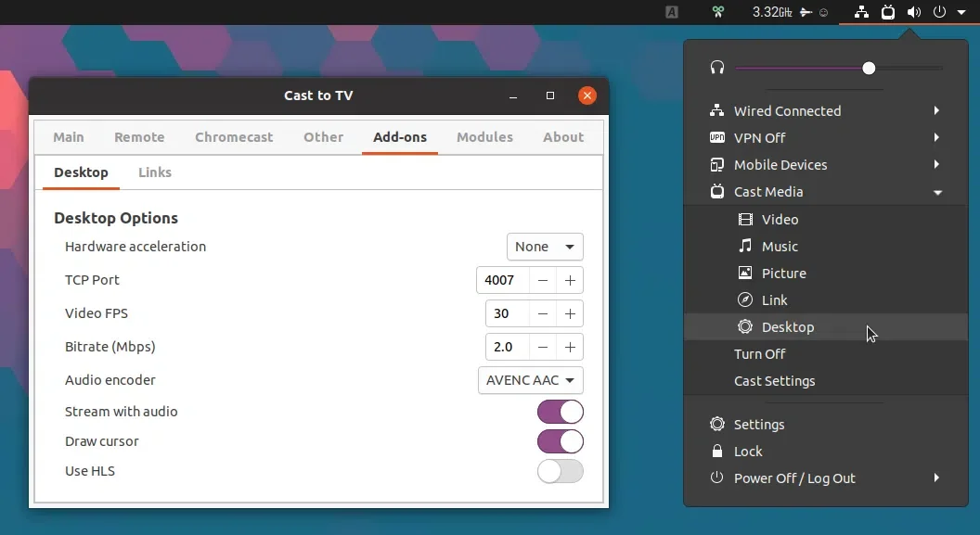Image resolution: width=980 pixels, height=535 pixels.
Task: Expand the Wired Connected submenu arrow
Action: 936,110
